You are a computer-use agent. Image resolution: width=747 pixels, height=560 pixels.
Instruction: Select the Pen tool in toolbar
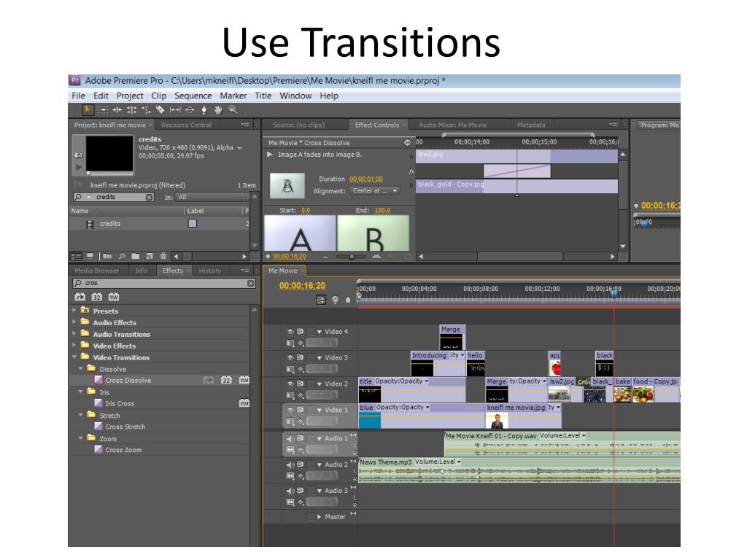(204, 110)
